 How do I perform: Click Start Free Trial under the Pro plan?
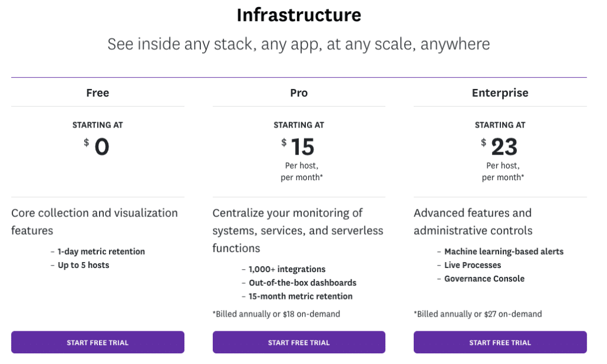(x=299, y=342)
